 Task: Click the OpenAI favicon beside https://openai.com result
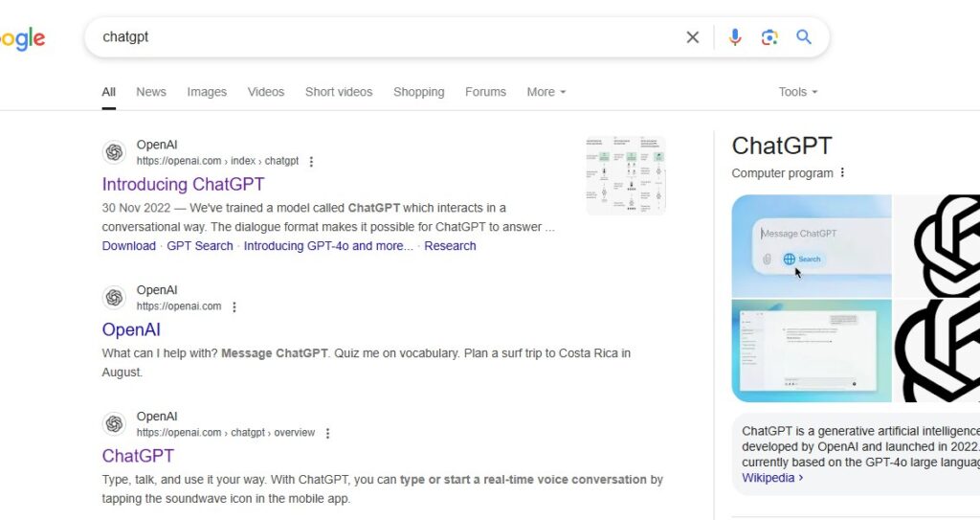point(115,297)
